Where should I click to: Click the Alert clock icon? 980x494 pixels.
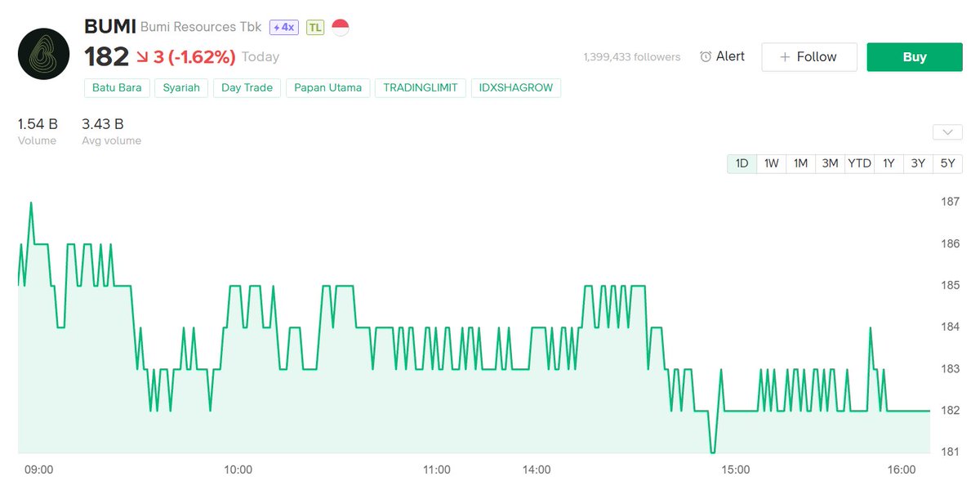(706, 56)
